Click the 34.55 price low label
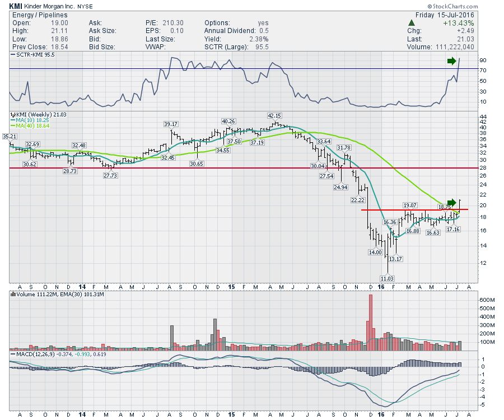 coord(223,151)
